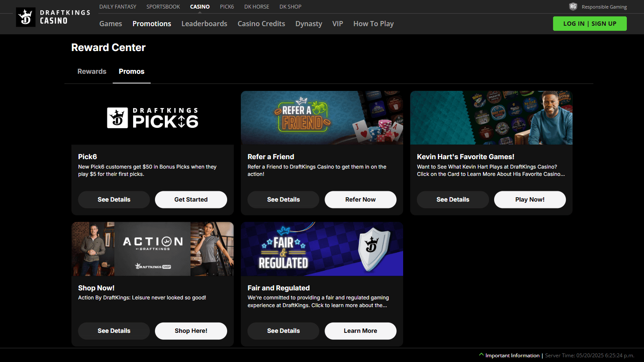Click Learn More on Fair and Regulated
This screenshot has width=644, height=362.
click(360, 331)
